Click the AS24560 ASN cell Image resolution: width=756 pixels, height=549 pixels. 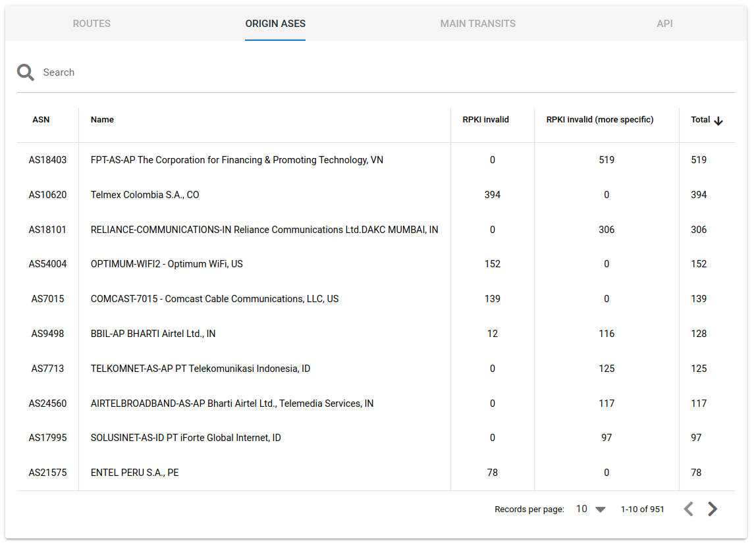pos(47,404)
